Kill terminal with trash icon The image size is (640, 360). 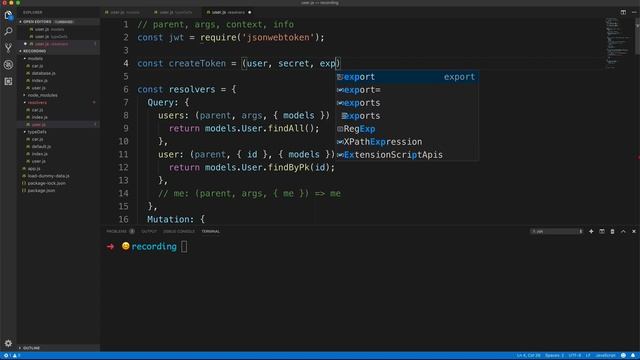point(612,231)
